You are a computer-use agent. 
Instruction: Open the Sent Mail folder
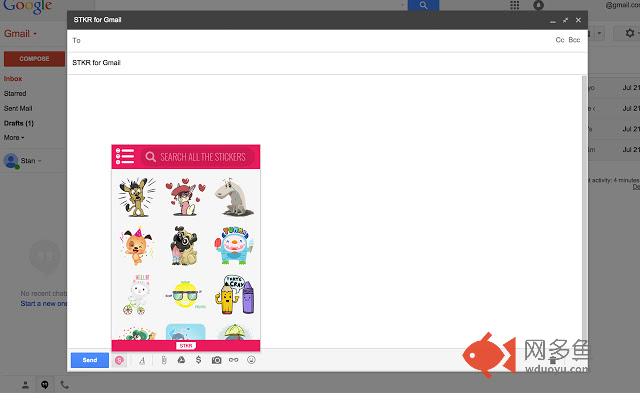(x=18, y=108)
